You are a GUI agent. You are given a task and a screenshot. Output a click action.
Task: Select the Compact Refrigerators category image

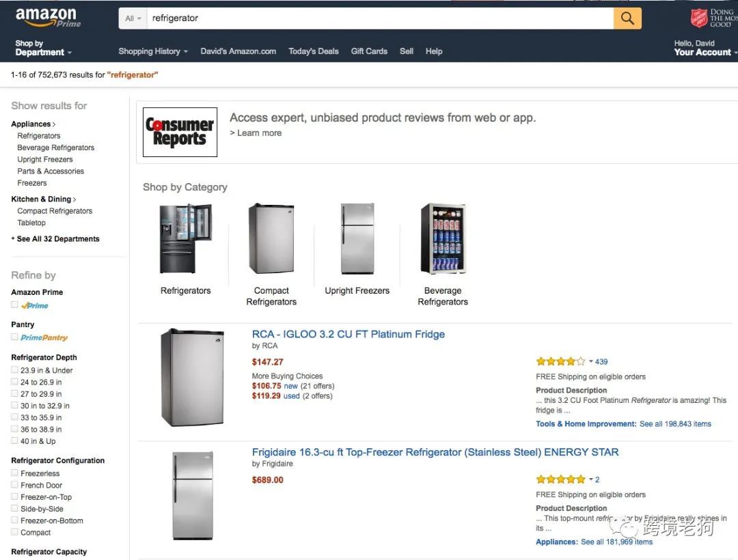[271, 238]
